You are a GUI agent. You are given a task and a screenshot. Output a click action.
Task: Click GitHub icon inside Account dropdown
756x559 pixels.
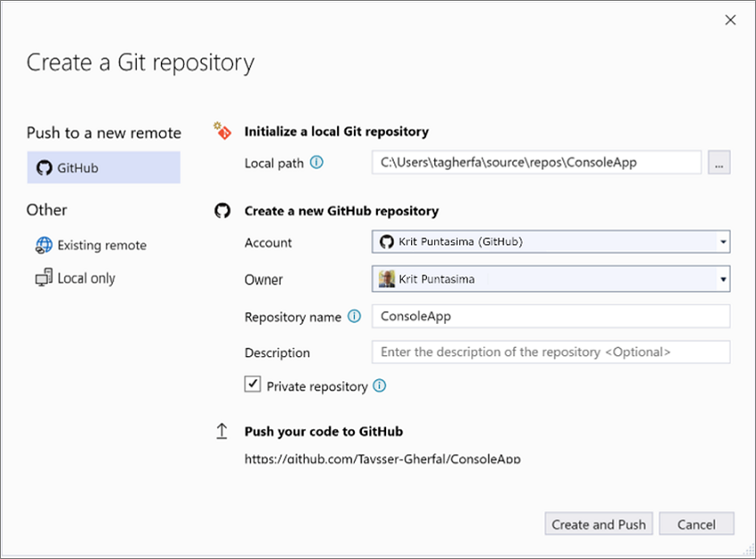click(387, 241)
